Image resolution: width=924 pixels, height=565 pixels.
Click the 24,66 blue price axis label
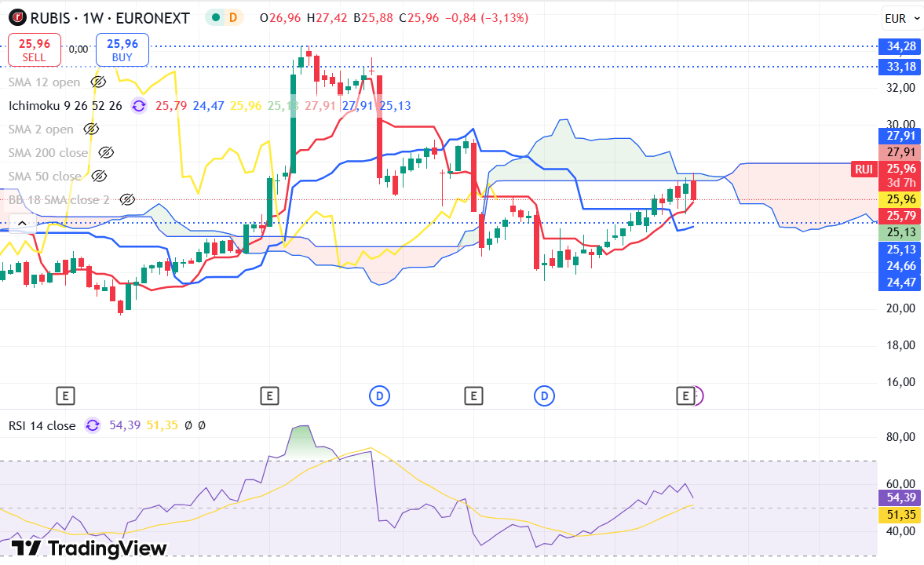(x=899, y=266)
